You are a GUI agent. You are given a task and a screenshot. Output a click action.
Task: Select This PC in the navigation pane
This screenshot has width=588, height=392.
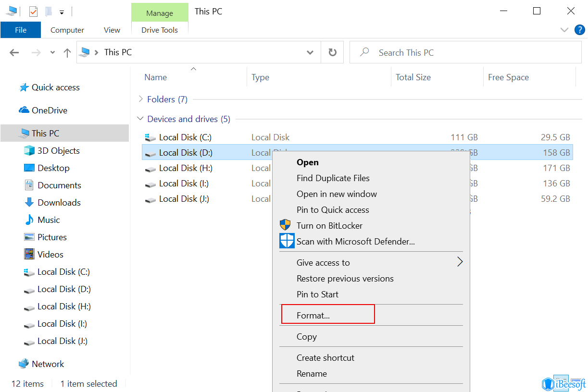click(64, 133)
